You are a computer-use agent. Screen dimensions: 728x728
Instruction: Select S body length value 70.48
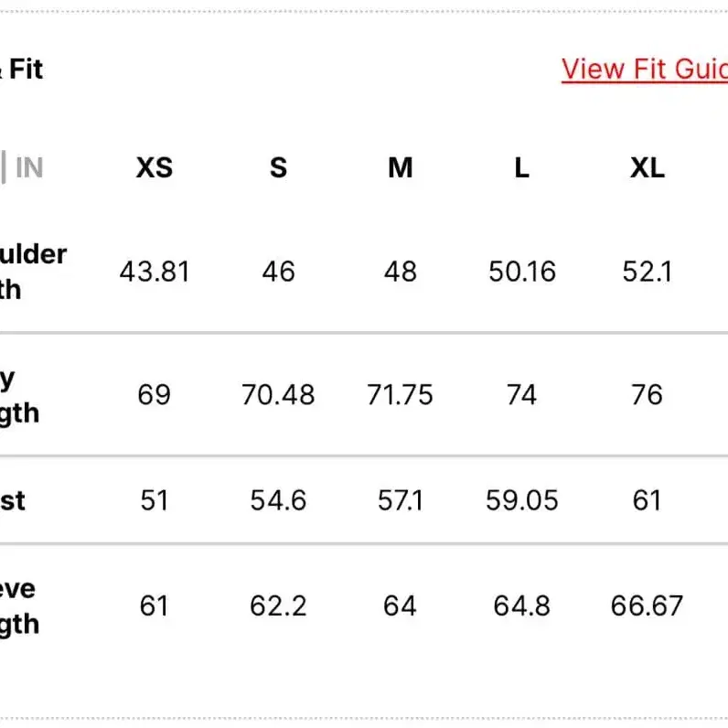(x=278, y=395)
